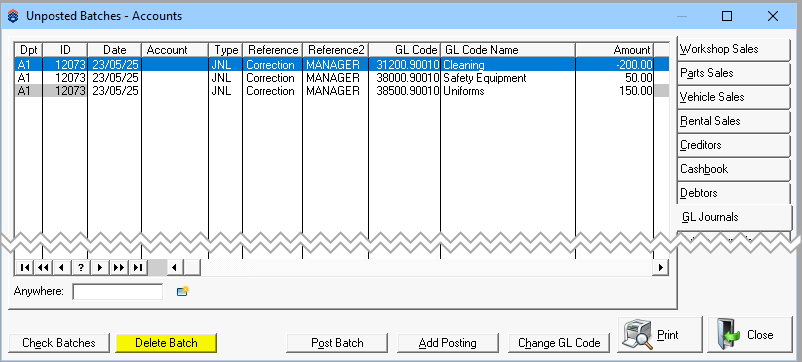Sort by the Dpt column header

[x=28, y=50]
